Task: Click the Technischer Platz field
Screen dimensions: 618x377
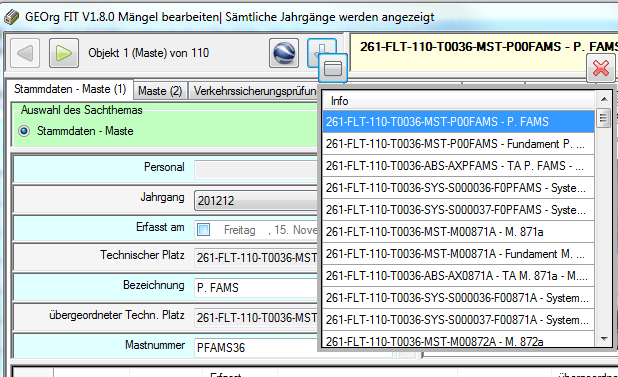Action: coord(256,258)
